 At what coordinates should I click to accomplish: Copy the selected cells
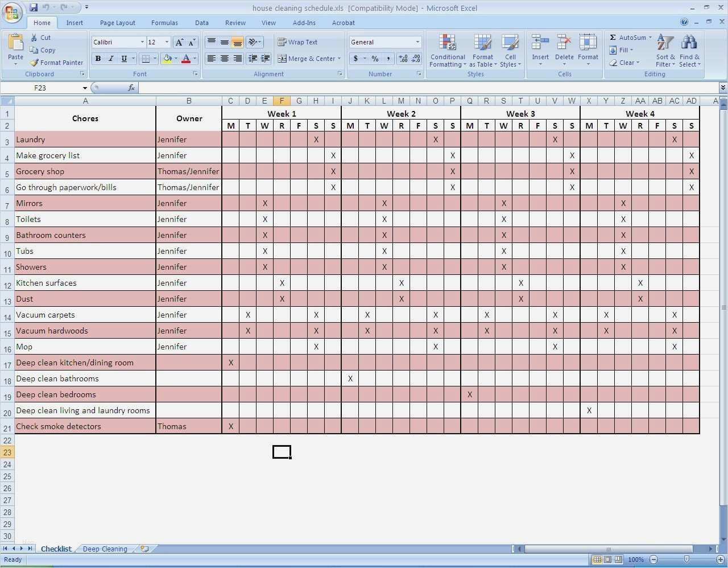pyautogui.click(x=43, y=50)
